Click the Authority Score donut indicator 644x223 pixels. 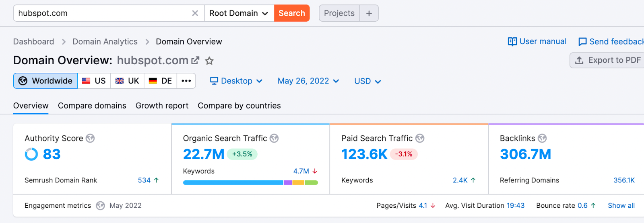coord(31,154)
